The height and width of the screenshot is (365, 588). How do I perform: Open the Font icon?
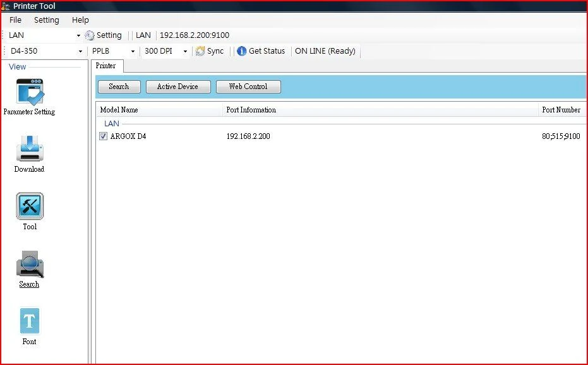(x=30, y=321)
